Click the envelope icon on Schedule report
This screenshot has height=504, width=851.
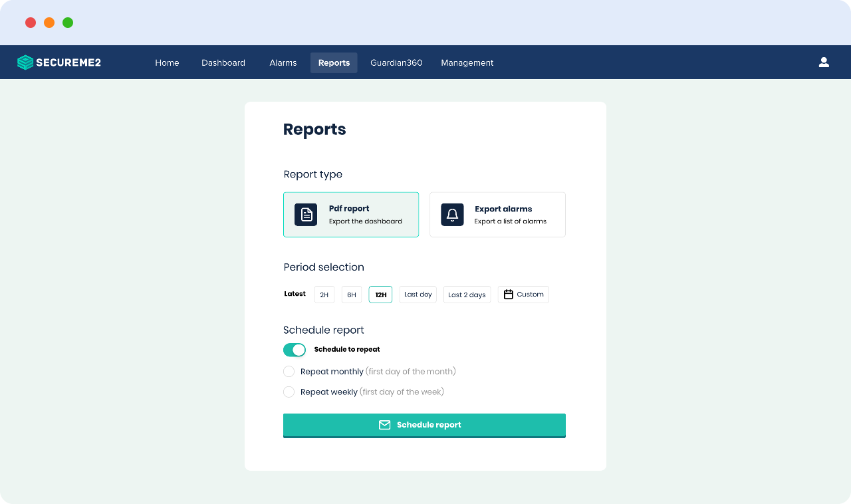[384, 425]
